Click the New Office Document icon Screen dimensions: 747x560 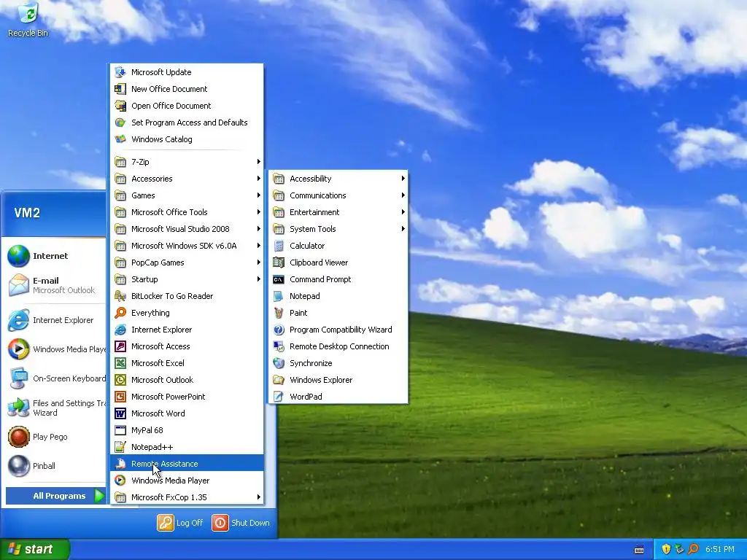pos(120,88)
